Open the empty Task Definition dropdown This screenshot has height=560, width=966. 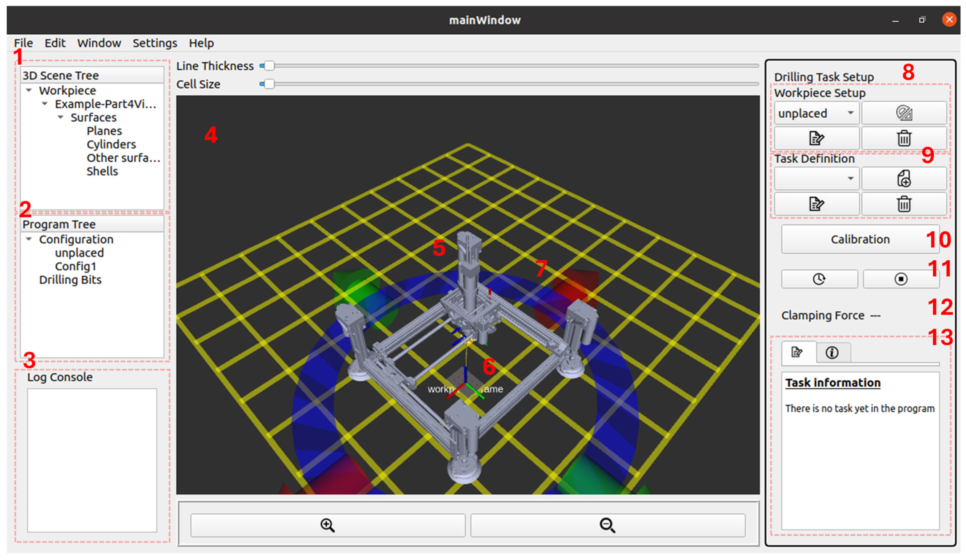click(816, 179)
